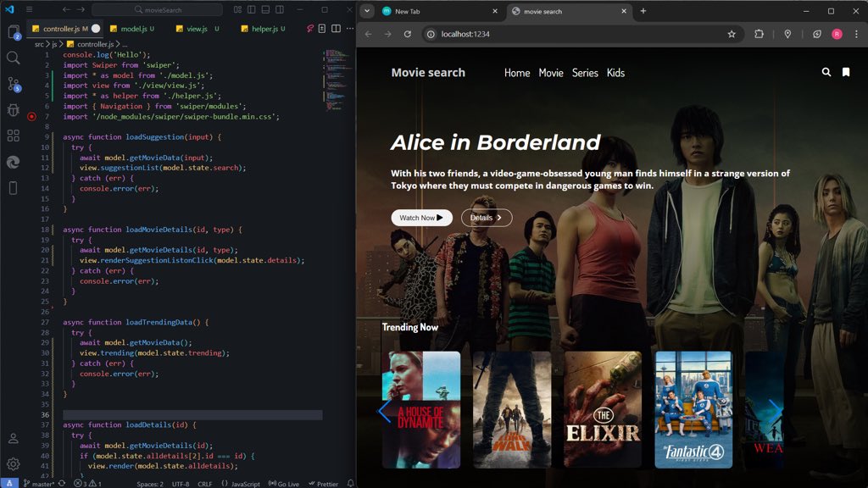Open Source Control view in VS Code

(x=14, y=84)
